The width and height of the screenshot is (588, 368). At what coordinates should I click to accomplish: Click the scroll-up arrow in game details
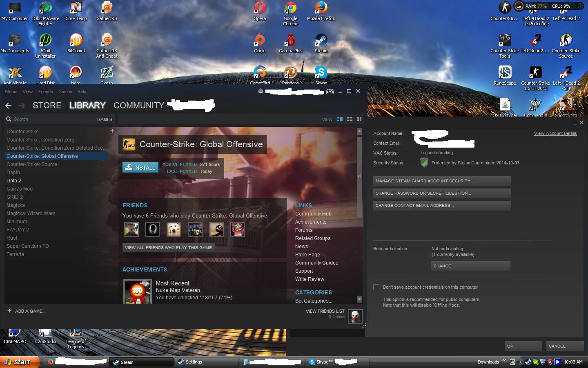pos(359,132)
